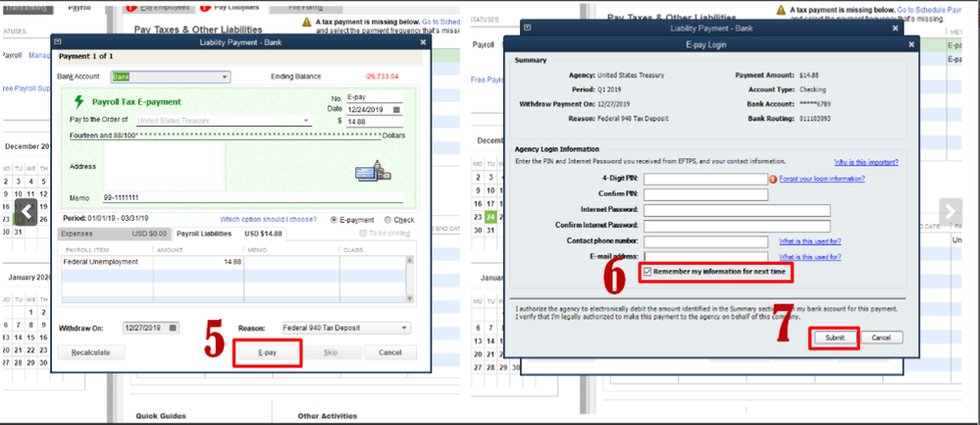Image resolution: width=980 pixels, height=425 pixels.
Task: Close the Liability Payment dialog showing the check
Action: click(x=423, y=42)
